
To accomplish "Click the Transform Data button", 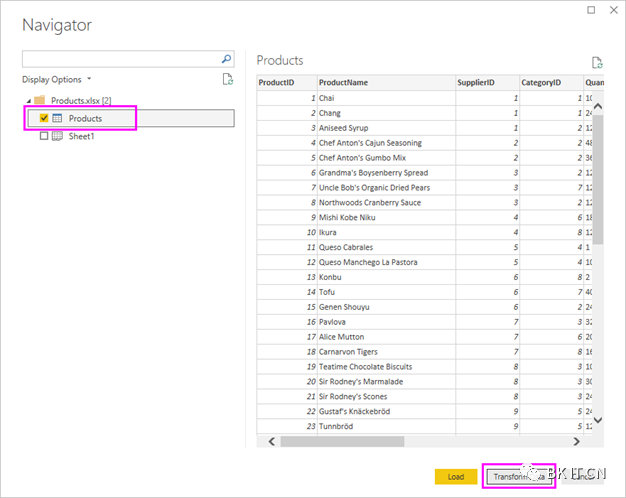I will [519, 477].
